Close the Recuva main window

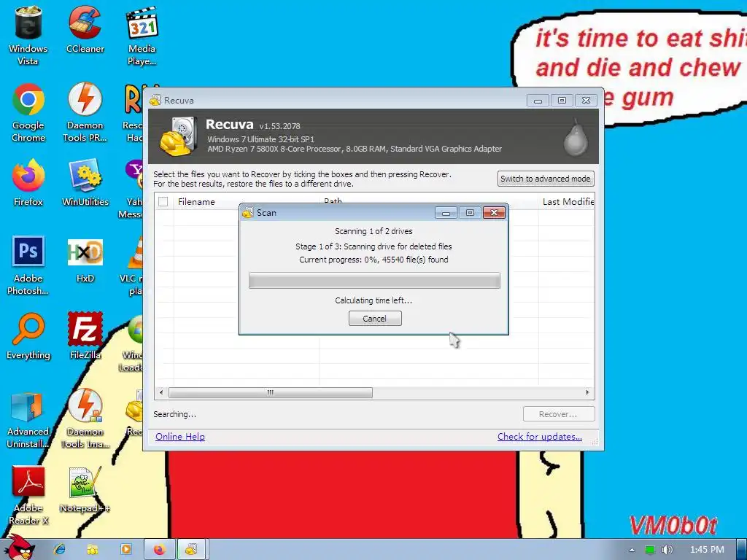tap(586, 100)
